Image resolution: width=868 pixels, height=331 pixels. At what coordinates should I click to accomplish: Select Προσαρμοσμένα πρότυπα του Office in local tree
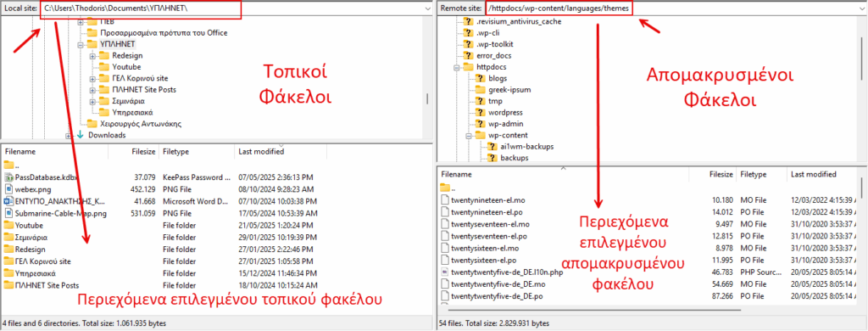click(164, 33)
